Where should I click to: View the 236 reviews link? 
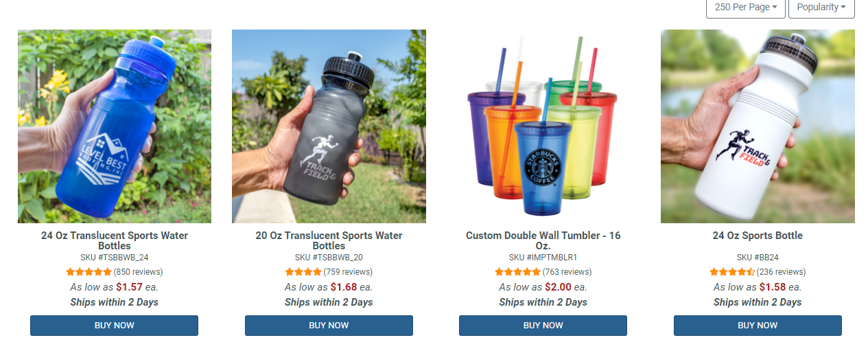pyautogui.click(x=781, y=272)
